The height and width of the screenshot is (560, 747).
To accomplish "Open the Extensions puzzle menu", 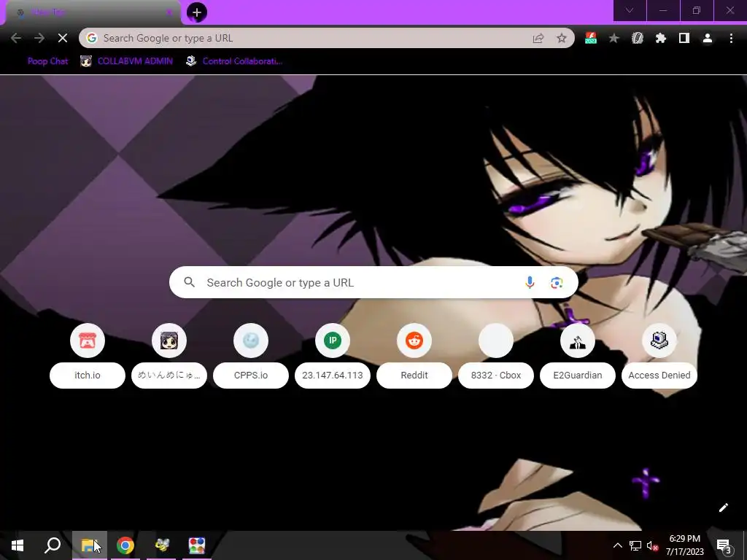I will click(x=661, y=38).
